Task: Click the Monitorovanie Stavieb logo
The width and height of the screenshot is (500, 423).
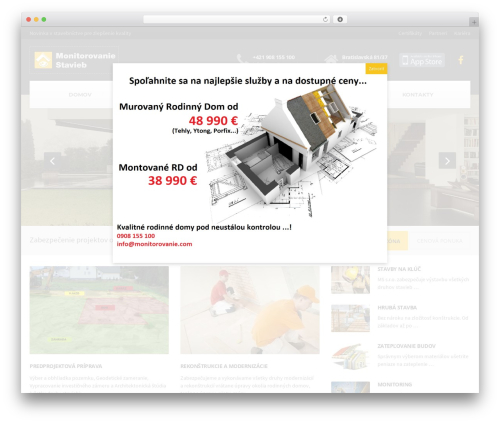Action: (74, 60)
